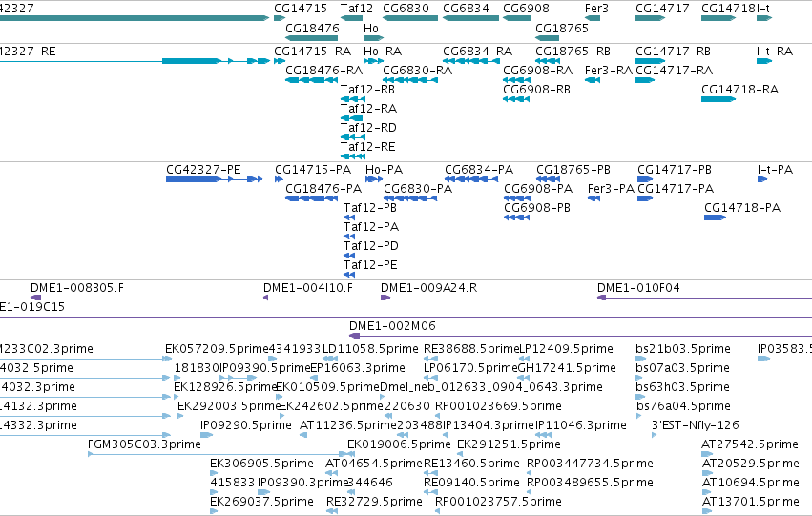Select the Fer3 gene label
Screen dimensions: 812x516
click(596, 9)
